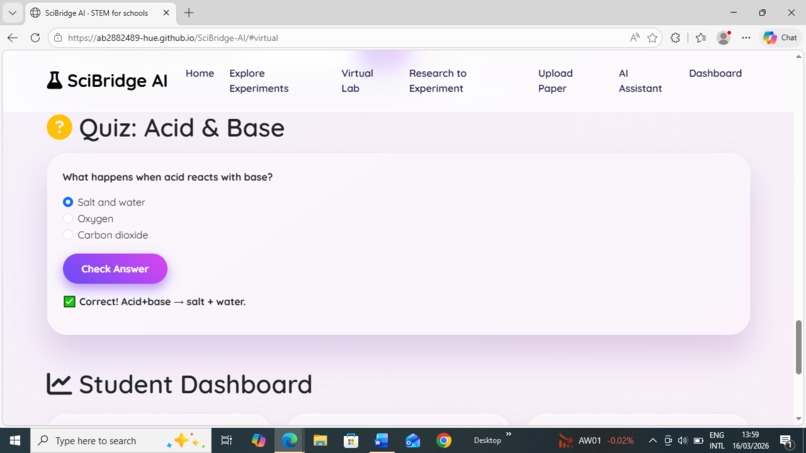Click the page vertical scrollbar thumb
The height and width of the screenshot is (453, 806).
coord(798,347)
